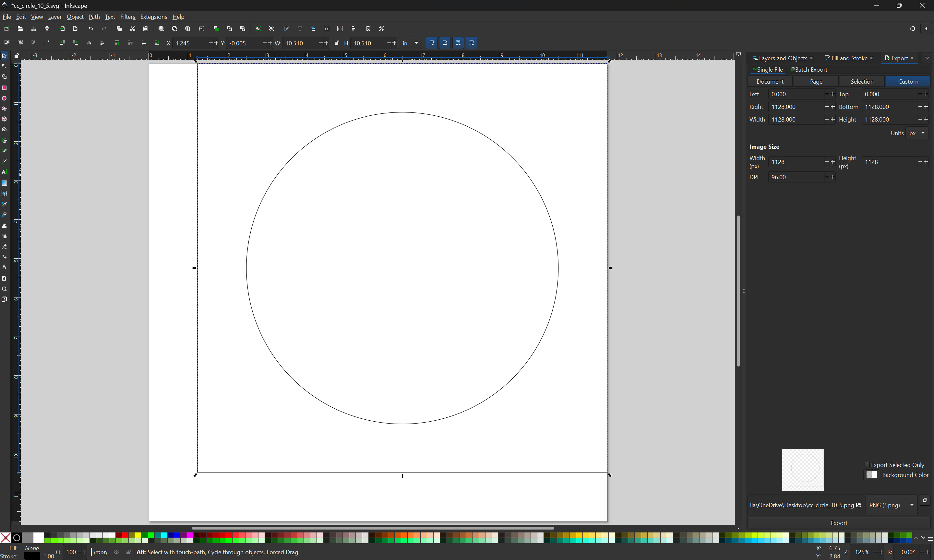
Task: Choose the Selection export area button
Action: [x=862, y=82]
